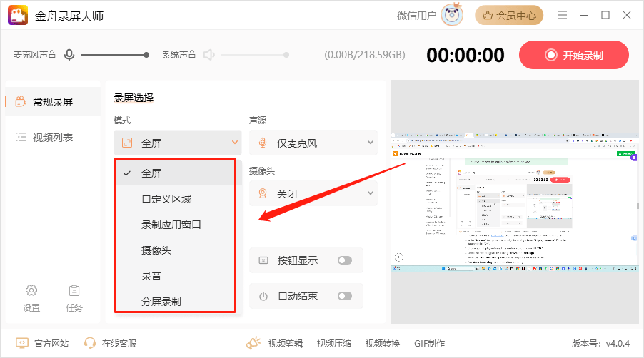Mute the system sound speaker icon
644x358 pixels.
(x=209, y=55)
